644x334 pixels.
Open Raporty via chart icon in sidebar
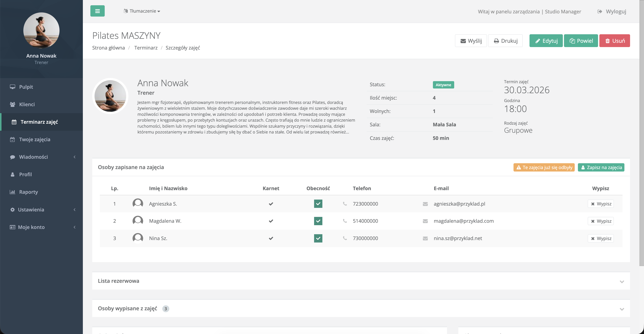pyautogui.click(x=12, y=192)
